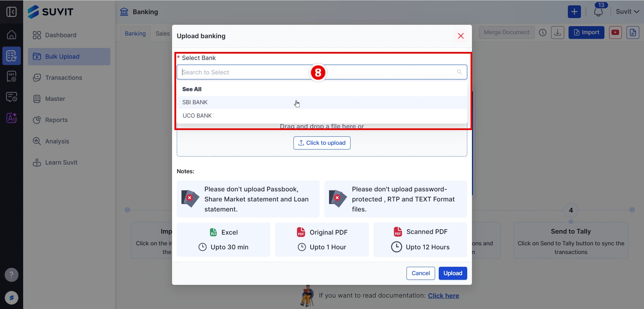Viewport: 644px width, 309px height.
Task: Collapse the sidebar panel icon
Action: pos(11,12)
